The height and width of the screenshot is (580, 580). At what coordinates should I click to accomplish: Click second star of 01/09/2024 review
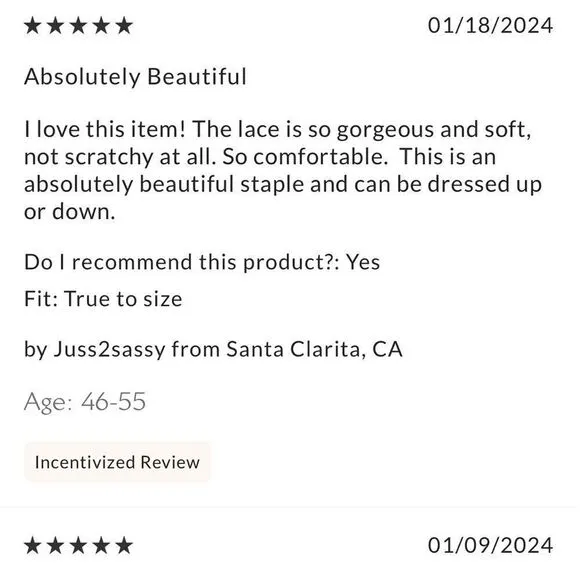(55, 546)
